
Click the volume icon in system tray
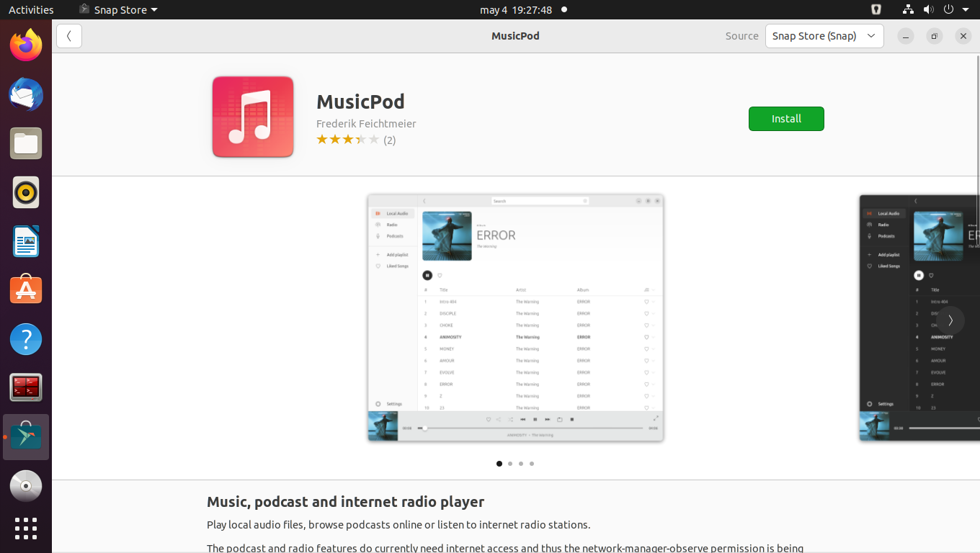click(928, 10)
